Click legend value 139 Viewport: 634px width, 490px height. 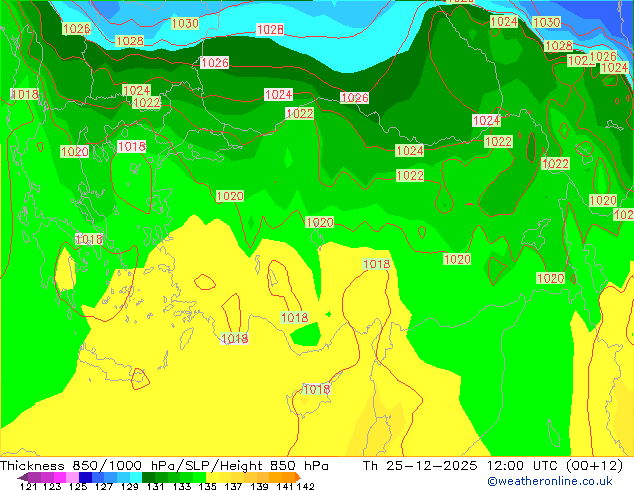click(259, 486)
